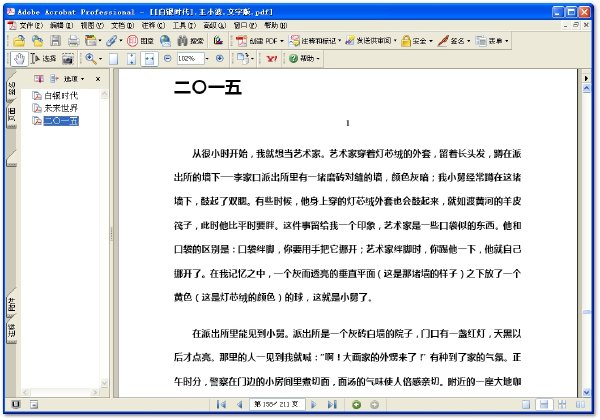Go to the last page
The width and height of the screenshot is (600, 420).
[332, 405]
